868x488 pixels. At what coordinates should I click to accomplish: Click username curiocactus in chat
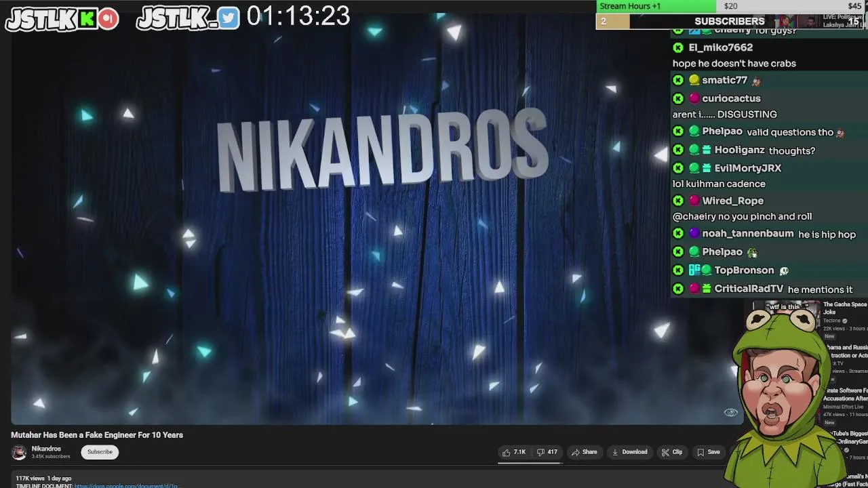click(x=731, y=98)
